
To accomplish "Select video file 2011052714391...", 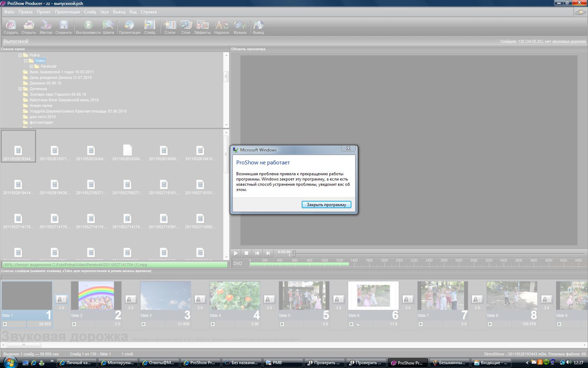I will coord(164,221).
